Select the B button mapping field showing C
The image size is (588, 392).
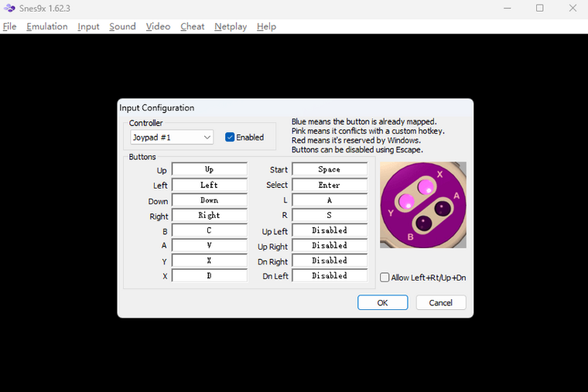210,230
